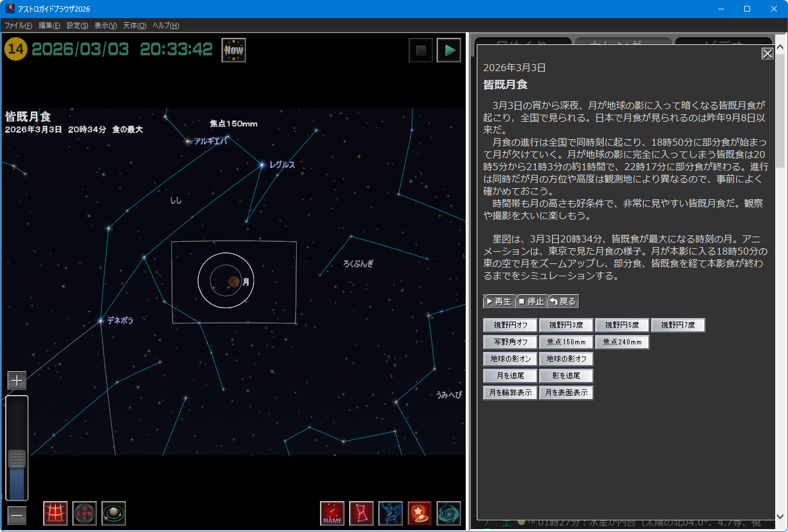
Task: Click the planet orbit icon
Action: (x=114, y=513)
